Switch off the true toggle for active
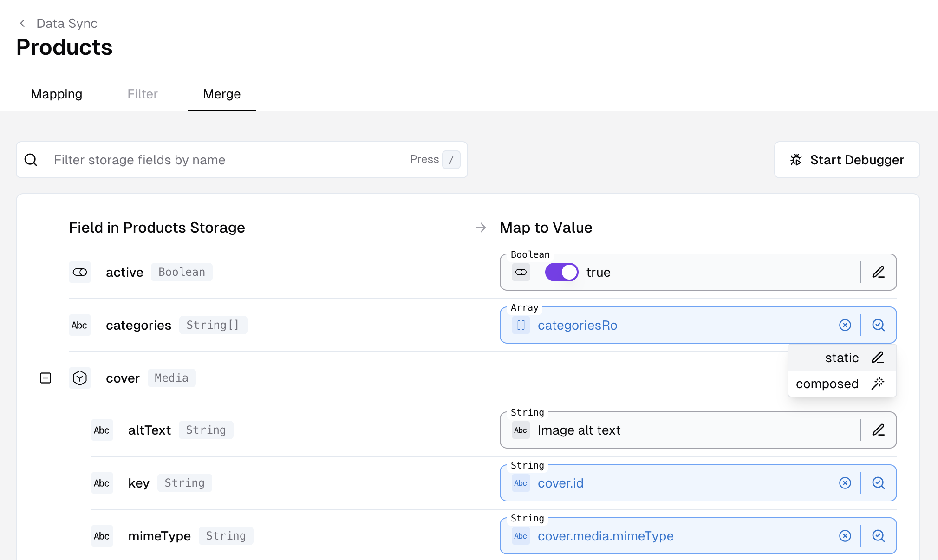Image resolution: width=938 pixels, height=560 pixels. pyautogui.click(x=561, y=272)
